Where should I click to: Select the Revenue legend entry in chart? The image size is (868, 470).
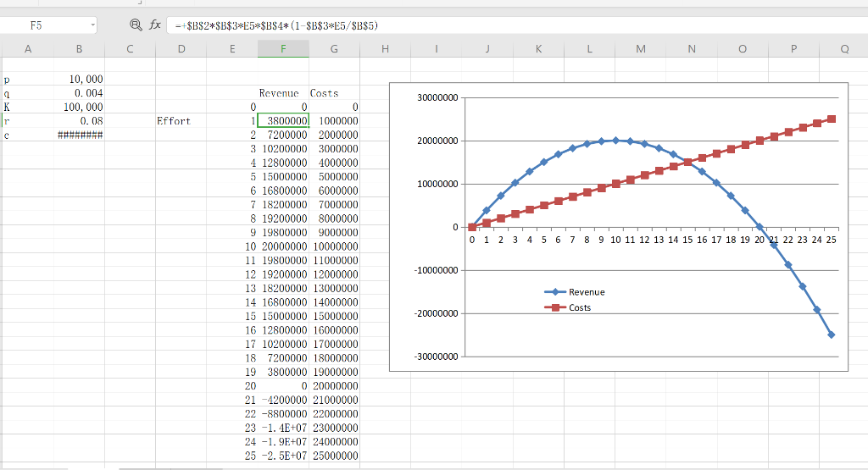pos(575,292)
